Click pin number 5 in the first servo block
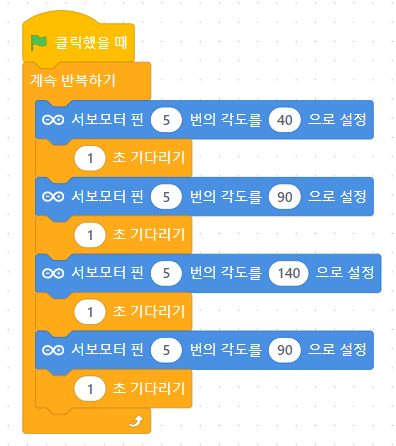 pyautogui.click(x=166, y=120)
